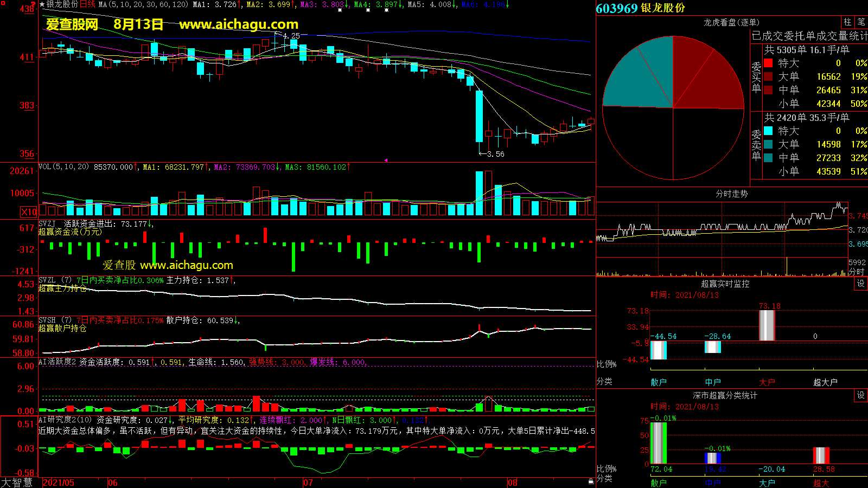Viewport: 868px width, 488px height.
Task: Click the 日线 period label
Action: pos(87,4)
